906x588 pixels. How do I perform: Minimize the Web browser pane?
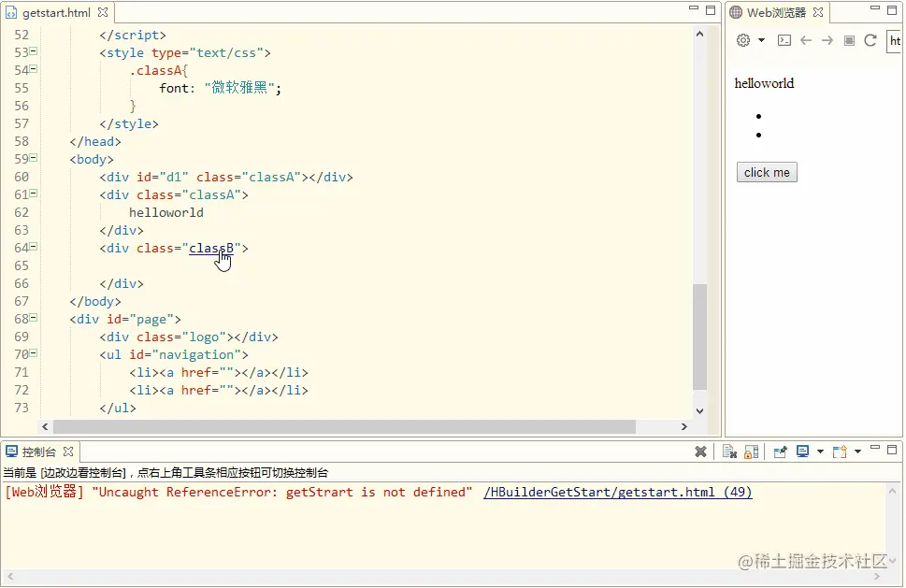[875, 9]
